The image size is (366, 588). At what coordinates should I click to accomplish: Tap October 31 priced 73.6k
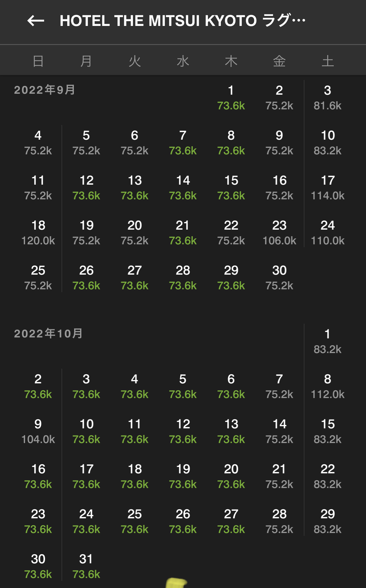[x=86, y=566]
